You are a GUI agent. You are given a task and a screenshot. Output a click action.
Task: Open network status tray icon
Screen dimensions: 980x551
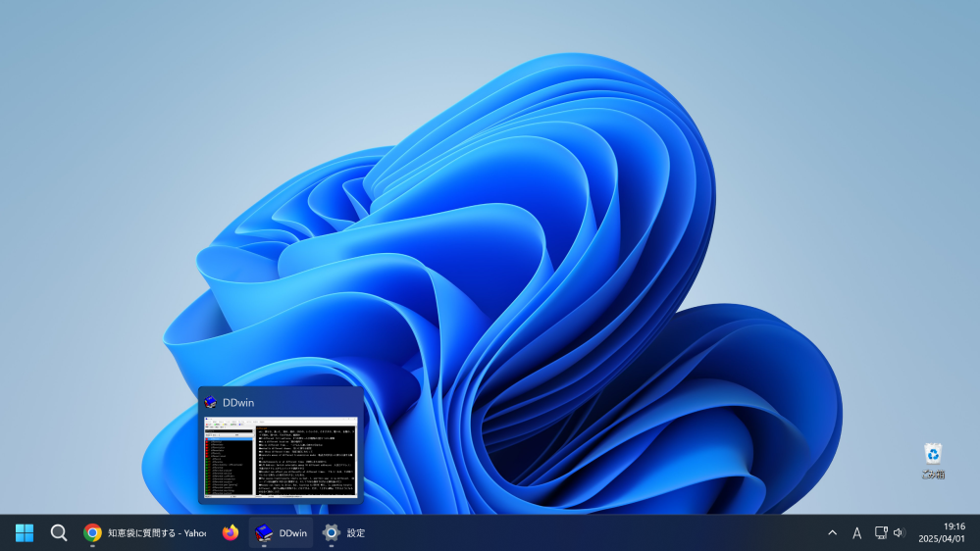[x=881, y=533]
